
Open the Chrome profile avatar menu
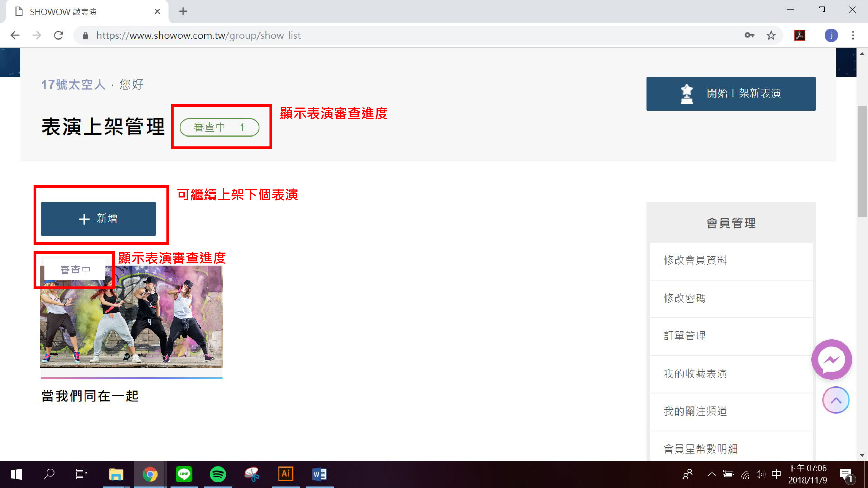pyautogui.click(x=831, y=35)
